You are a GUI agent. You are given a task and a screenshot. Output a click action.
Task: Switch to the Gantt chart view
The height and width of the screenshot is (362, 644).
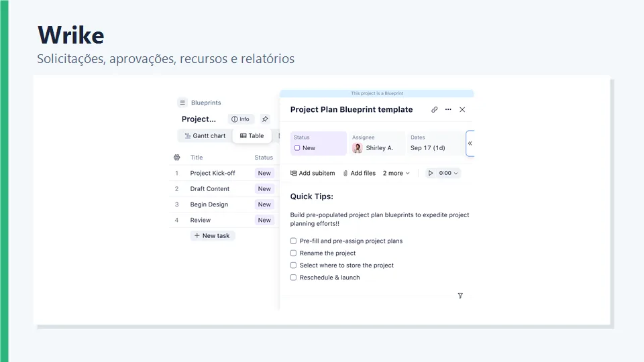point(205,136)
